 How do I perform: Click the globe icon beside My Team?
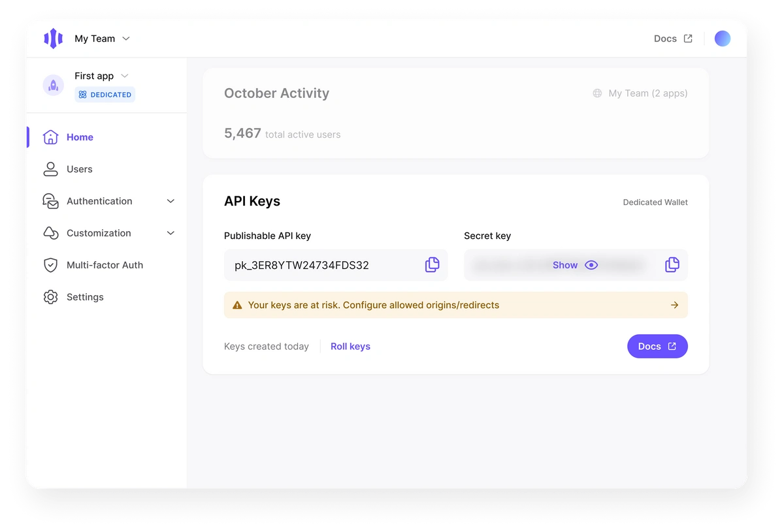coord(596,93)
